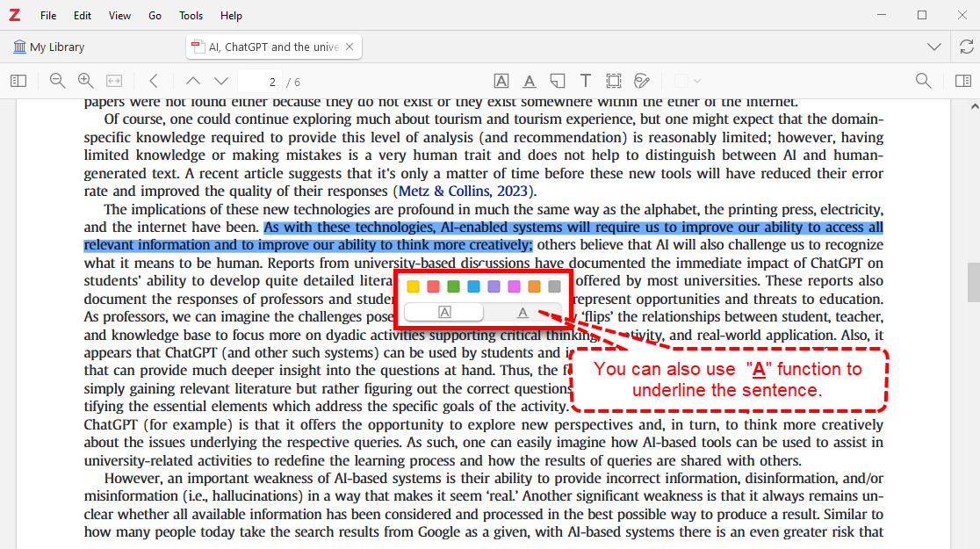This screenshot has height=549, width=980.
Task: Select the Underline Text tool in toolbar
Action: pos(530,81)
